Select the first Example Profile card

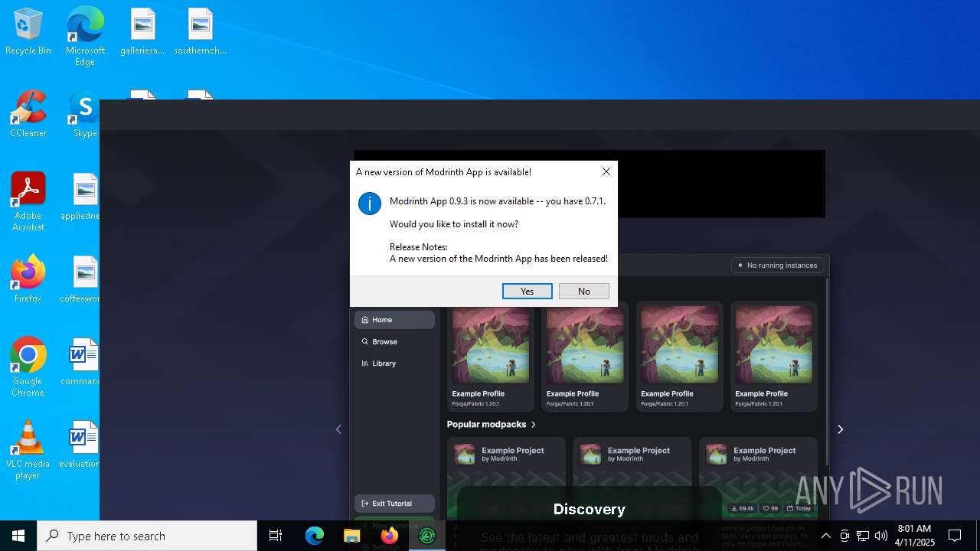tap(491, 357)
